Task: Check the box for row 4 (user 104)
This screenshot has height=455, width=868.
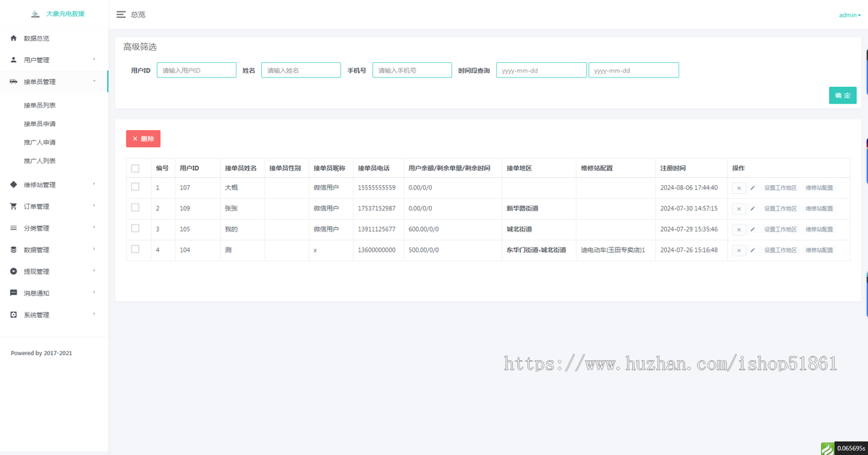Action: 135,249
